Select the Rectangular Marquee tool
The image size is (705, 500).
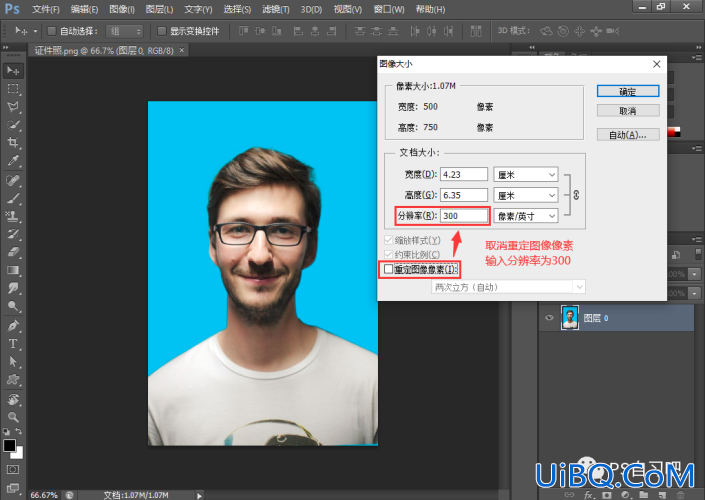point(13,89)
